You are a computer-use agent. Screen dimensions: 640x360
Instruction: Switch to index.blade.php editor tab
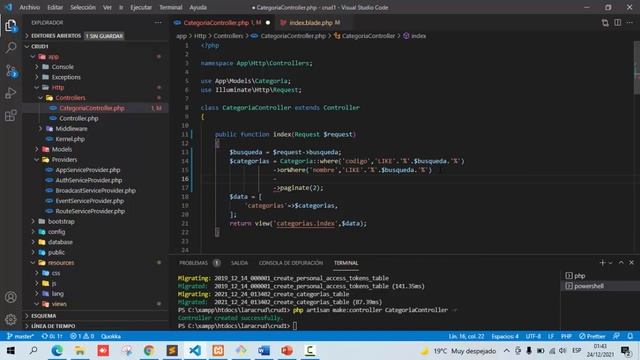pos(311,23)
